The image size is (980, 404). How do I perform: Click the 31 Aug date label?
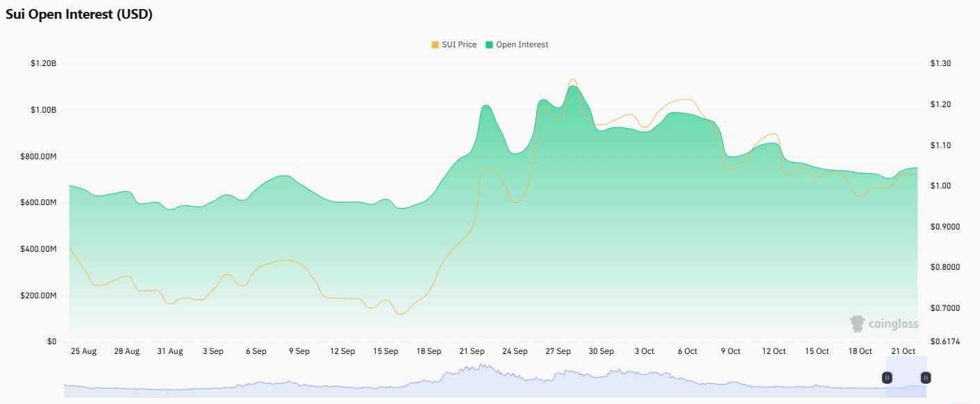point(169,351)
